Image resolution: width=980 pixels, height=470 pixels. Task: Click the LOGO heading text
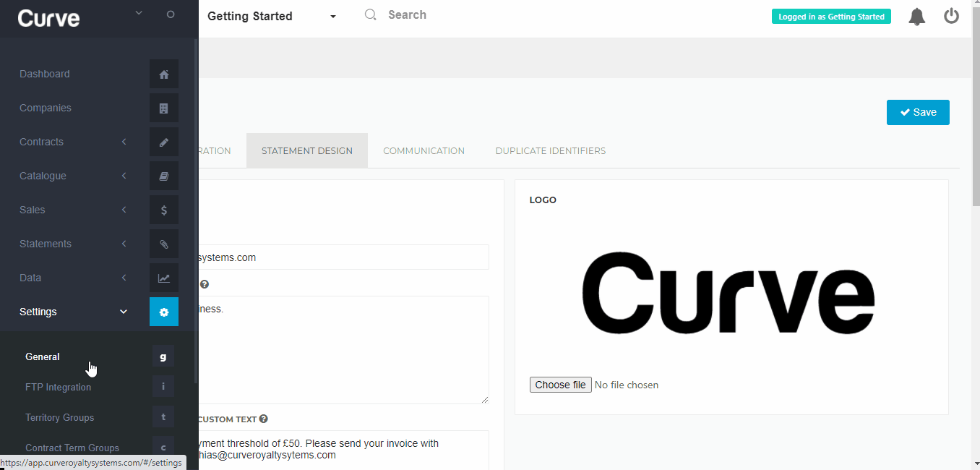tap(543, 200)
